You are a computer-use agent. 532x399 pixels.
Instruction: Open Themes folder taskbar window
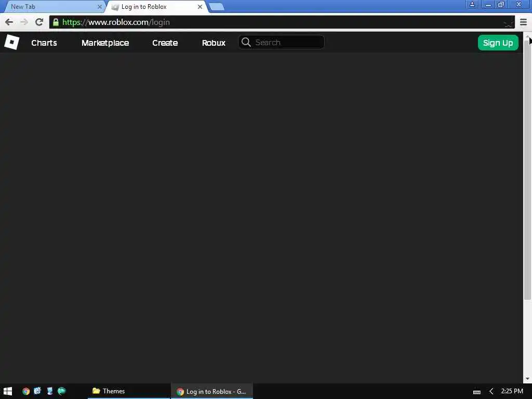(129, 391)
